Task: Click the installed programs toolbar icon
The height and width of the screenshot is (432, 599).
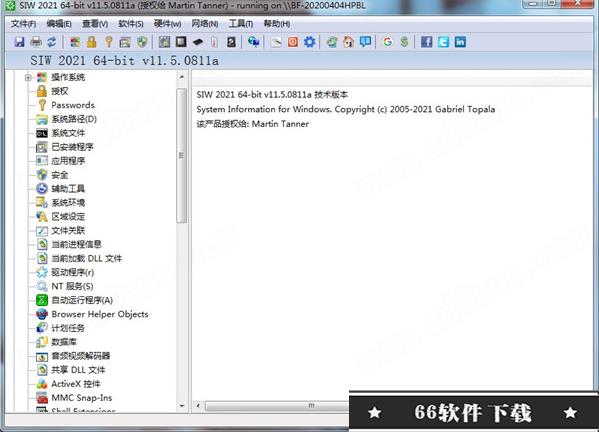Action: pos(125,42)
